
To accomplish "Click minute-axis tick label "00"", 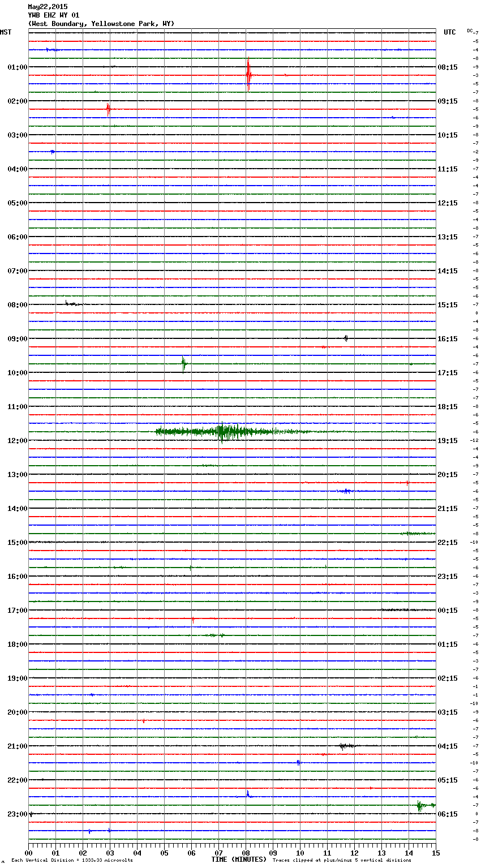I will point(29,853).
